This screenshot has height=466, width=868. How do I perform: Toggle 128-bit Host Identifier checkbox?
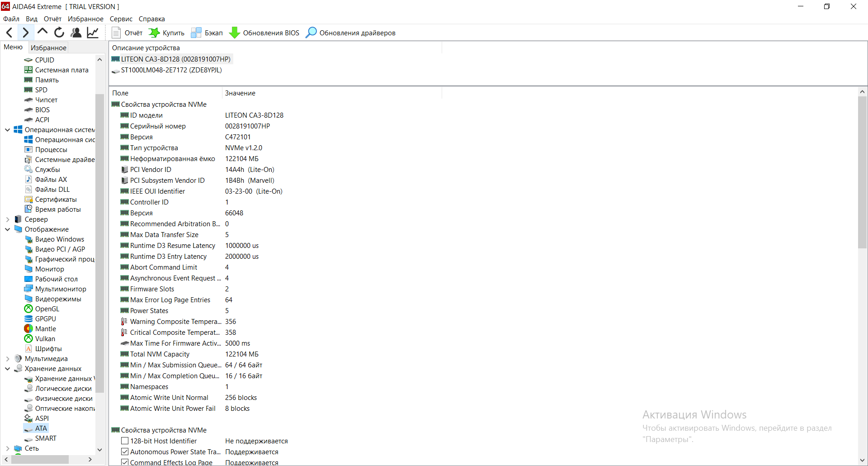[125, 441]
